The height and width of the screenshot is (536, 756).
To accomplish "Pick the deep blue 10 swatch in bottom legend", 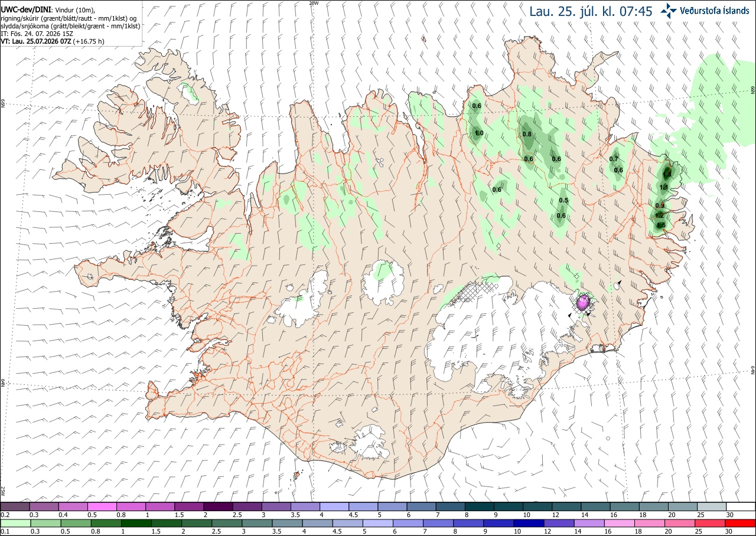I will (x=529, y=523).
